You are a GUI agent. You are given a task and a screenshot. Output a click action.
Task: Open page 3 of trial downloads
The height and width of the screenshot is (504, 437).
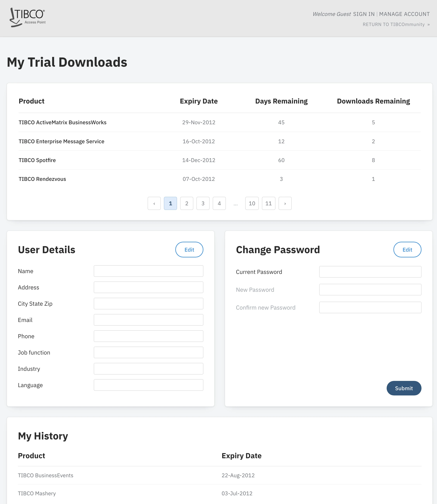click(203, 203)
